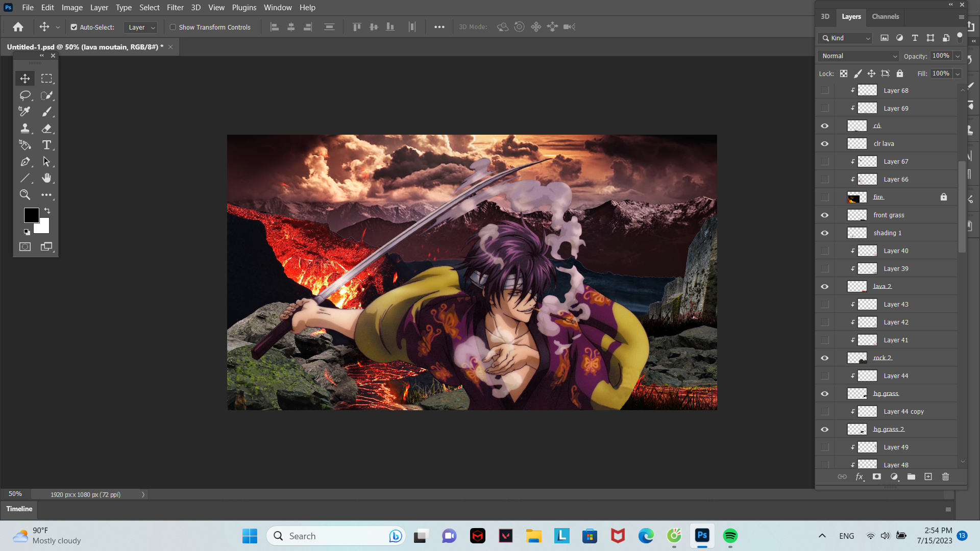Select the Horizontal Type tool
The image size is (980, 551).
[46, 145]
